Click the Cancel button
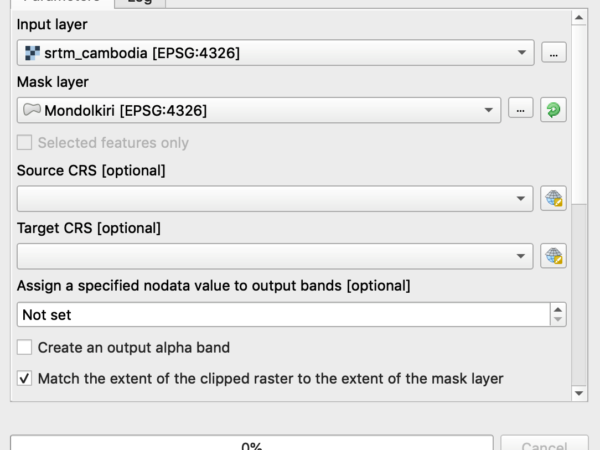Screen dimensions: 600x450 (545, 443)
